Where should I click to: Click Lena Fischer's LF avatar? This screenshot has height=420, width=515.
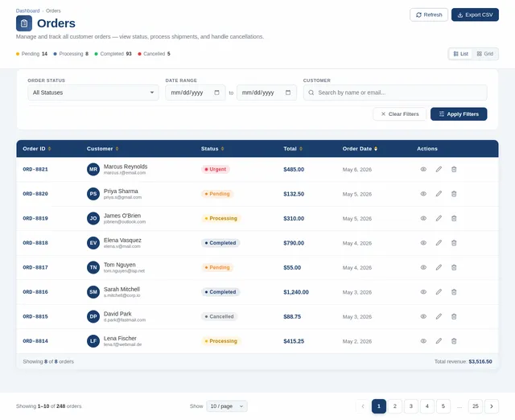pos(93,341)
